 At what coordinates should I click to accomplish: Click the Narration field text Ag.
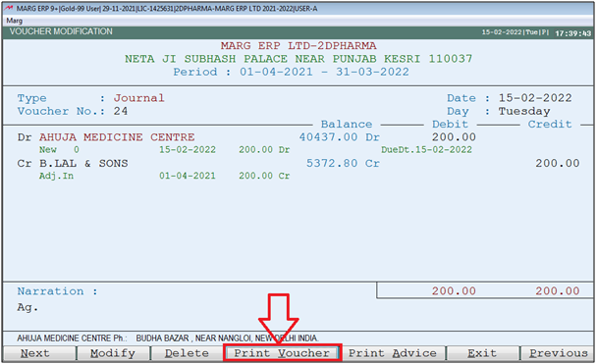pos(27,307)
